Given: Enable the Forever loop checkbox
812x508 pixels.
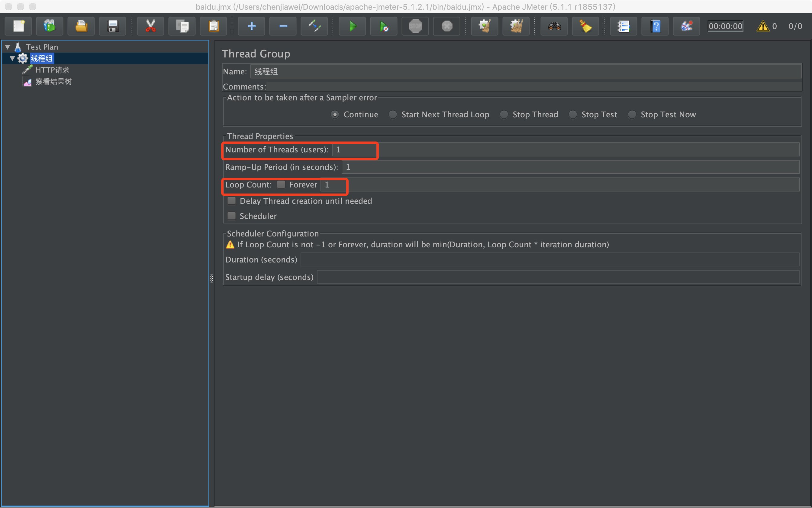Looking at the screenshot, I should 281,184.
